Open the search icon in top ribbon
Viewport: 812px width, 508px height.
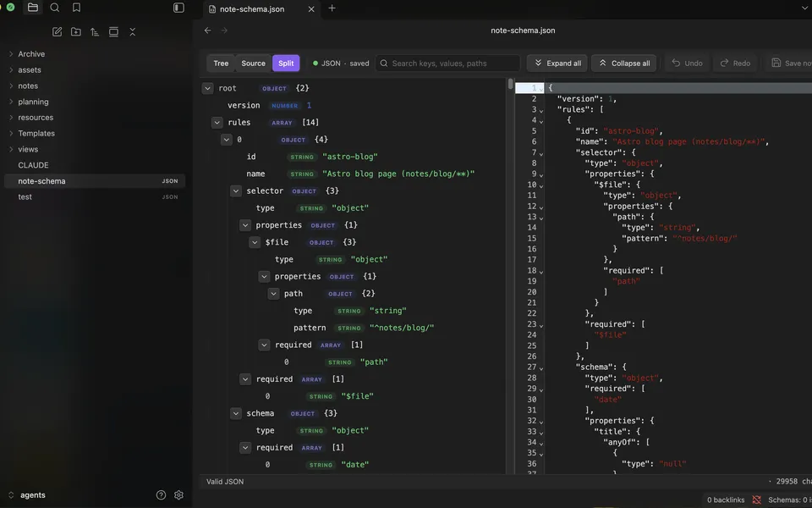54,8
